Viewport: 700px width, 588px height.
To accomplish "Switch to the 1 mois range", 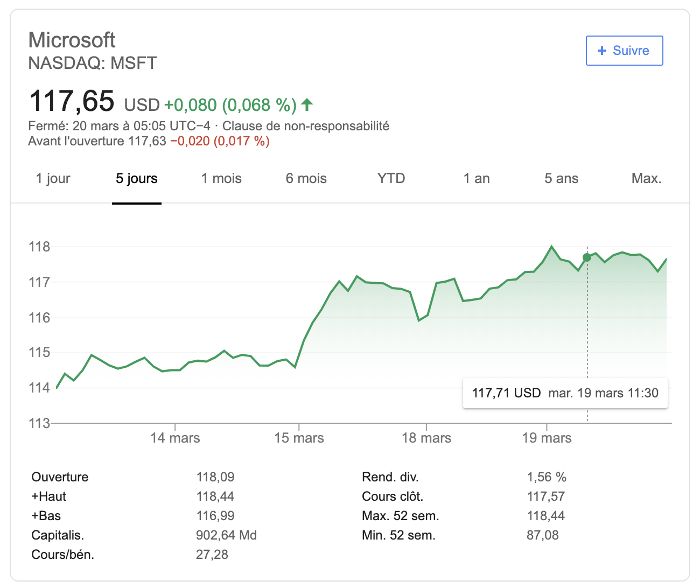I will click(221, 179).
